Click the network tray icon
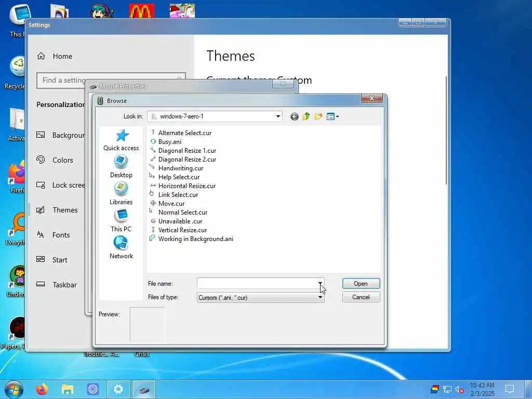This screenshot has height=399, width=532. 447,390
